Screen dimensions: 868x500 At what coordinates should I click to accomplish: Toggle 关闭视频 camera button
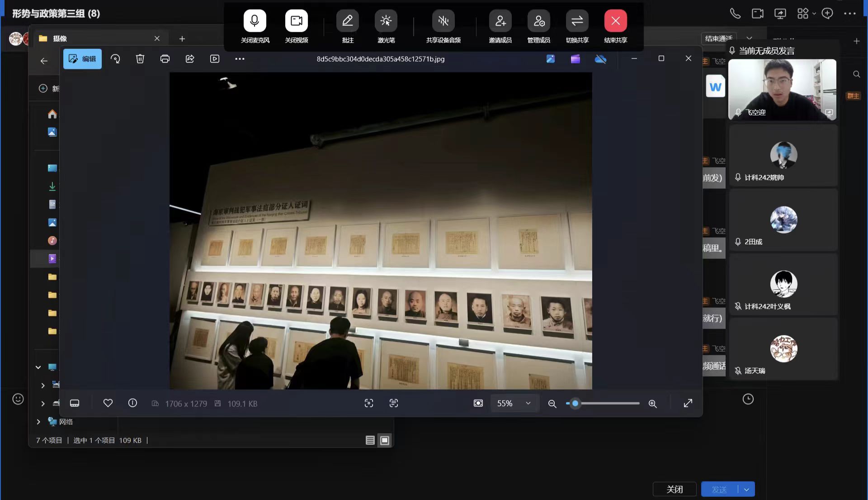tap(296, 21)
